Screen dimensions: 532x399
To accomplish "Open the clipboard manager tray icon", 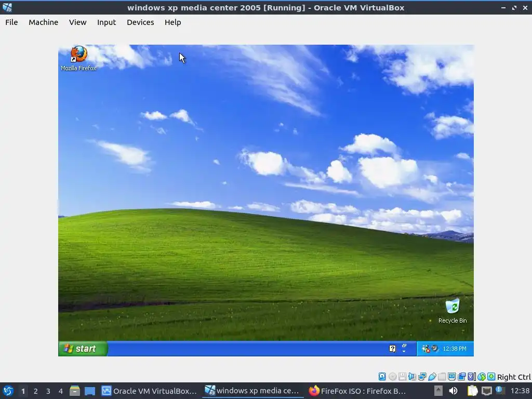I will point(472,391).
